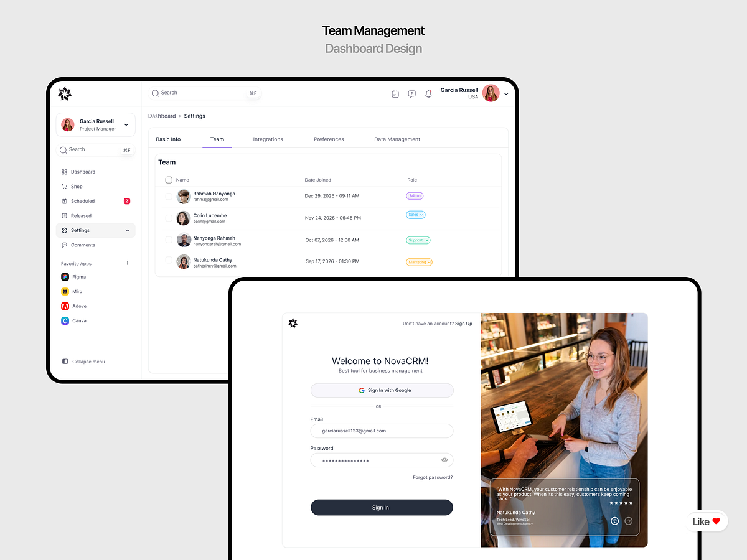Click the calendar icon in the top bar

395,93
